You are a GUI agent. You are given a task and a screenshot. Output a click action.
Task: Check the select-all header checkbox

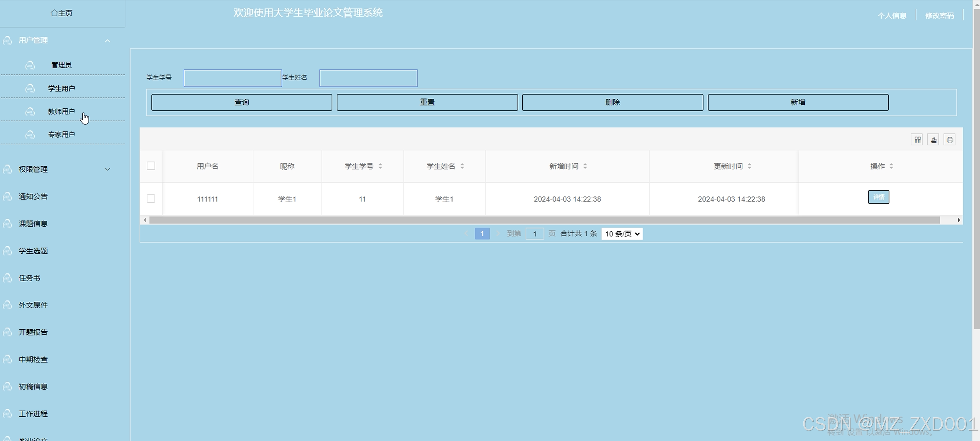[151, 166]
